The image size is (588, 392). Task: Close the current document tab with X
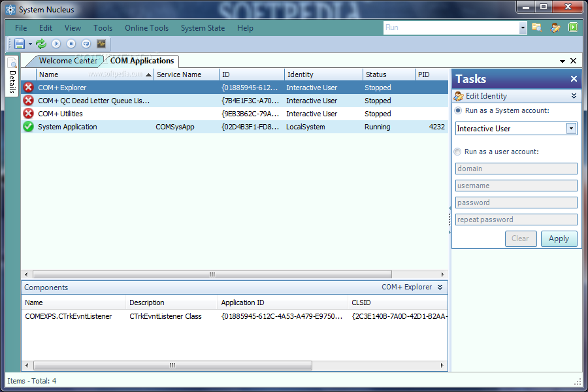click(574, 61)
